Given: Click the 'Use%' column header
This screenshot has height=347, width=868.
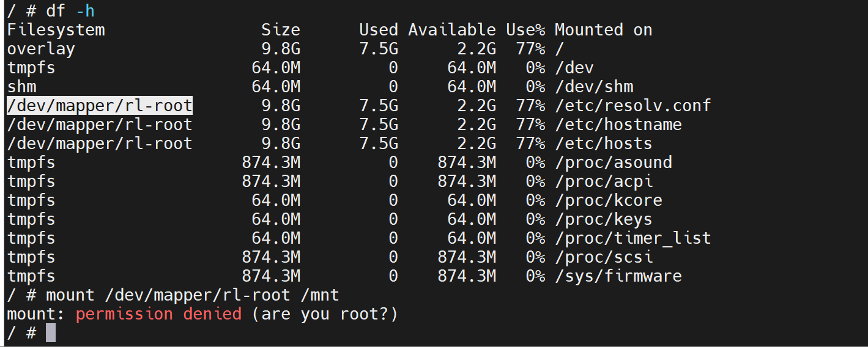Looking at the screenshot, I should [x=525, y=30].
